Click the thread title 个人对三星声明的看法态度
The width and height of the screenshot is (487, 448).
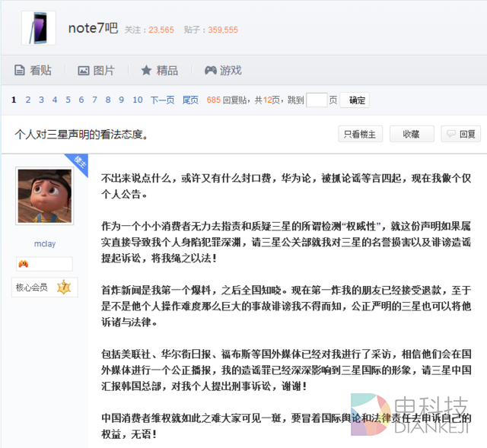[81, 135]
